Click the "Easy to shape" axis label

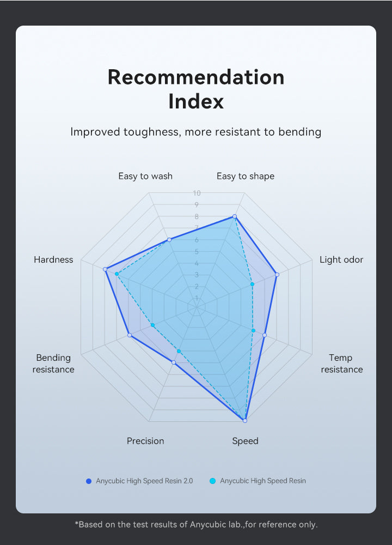[x=246, y=176]
